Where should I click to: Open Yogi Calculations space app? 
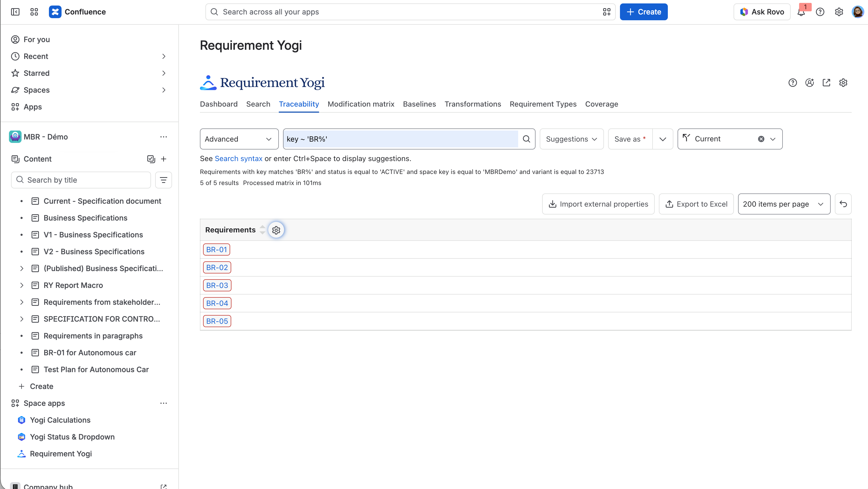point(60,420)
